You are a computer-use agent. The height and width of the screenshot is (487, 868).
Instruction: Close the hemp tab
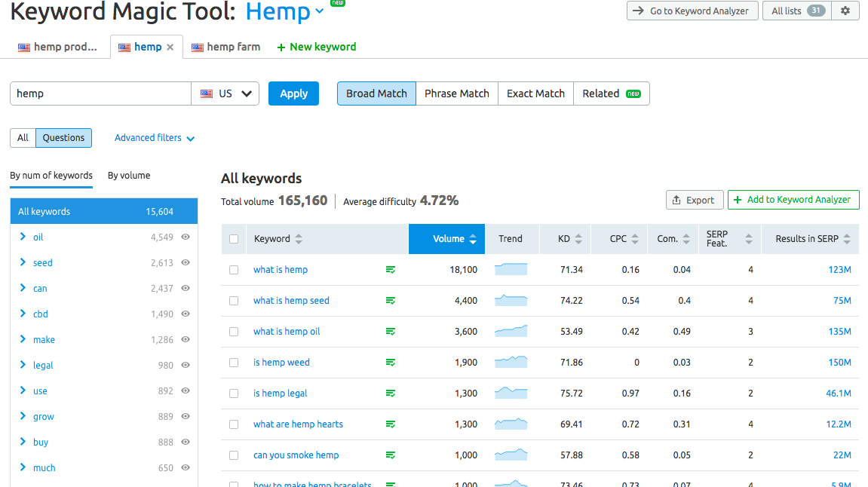pos(170,47)
